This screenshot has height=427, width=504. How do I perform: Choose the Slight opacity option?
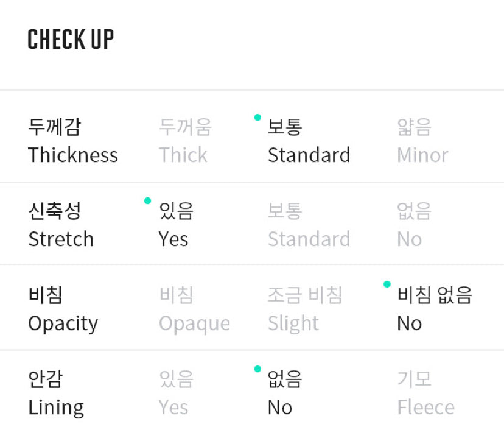[x=304, y=309]
